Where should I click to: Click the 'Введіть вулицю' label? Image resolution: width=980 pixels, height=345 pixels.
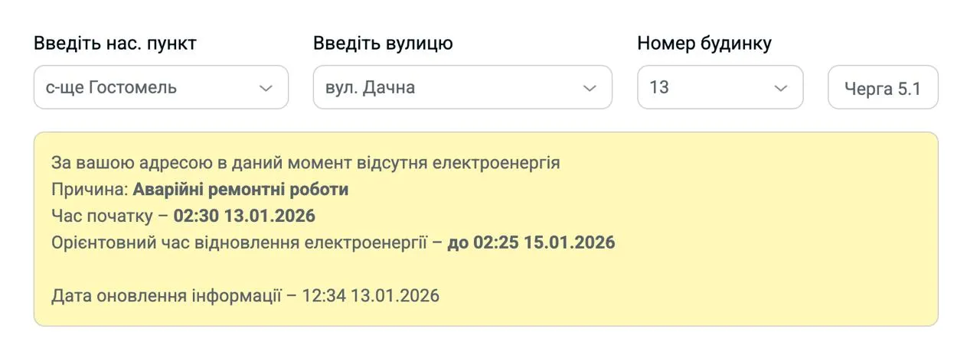click(x=383, y=44)
